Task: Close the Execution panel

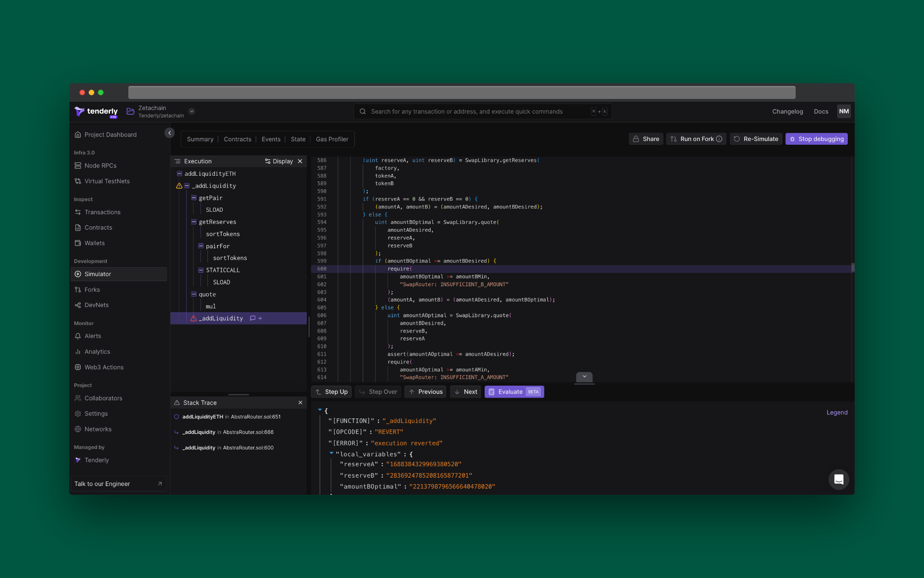Action: click(x=300, y=161)
